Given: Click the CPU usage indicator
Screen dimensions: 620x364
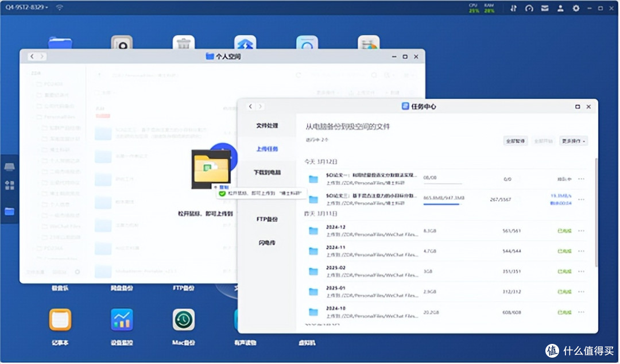Looking at the screenshot, I should 474,8.
